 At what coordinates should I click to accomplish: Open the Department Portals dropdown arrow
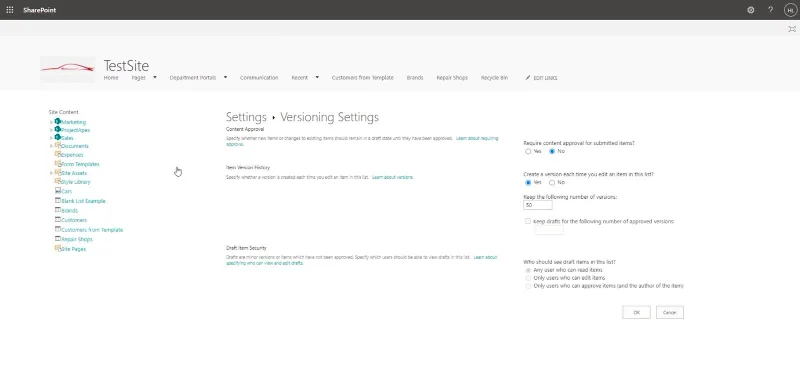(225, 78)
